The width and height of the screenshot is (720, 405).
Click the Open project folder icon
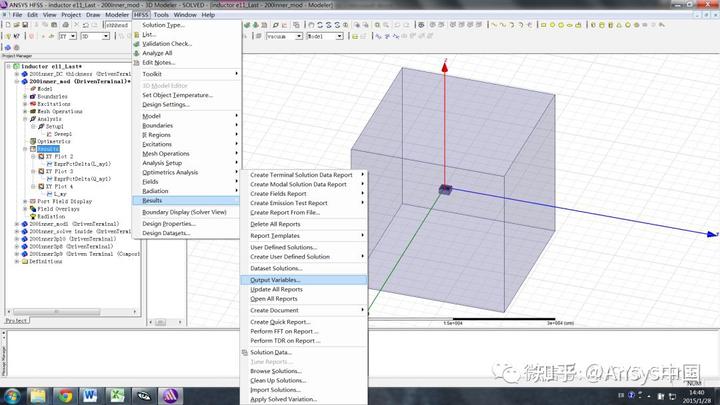pyautogui.click(x=17, y=25)
